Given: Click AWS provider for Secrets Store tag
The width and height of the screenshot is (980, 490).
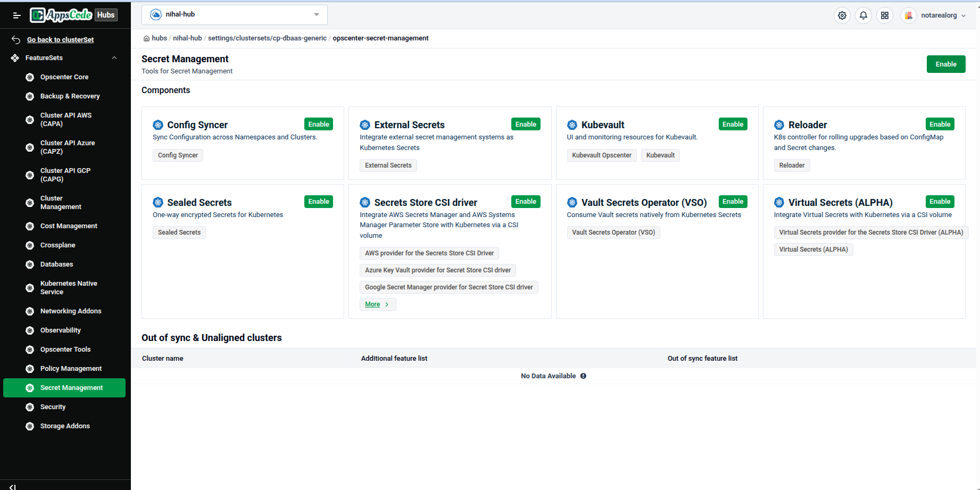Looking at the screenshot, I should coord(429,253).
